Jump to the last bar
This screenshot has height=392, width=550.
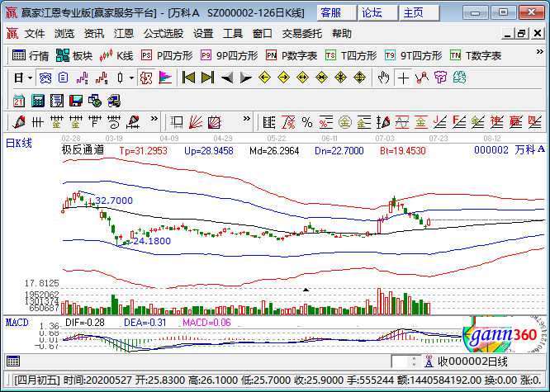[x=207, y=78]
